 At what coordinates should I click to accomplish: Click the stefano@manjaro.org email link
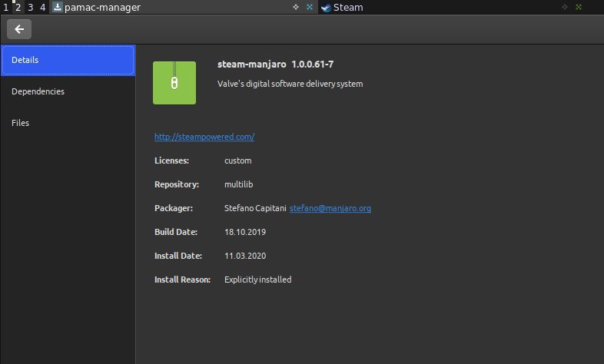click(330, 208)
